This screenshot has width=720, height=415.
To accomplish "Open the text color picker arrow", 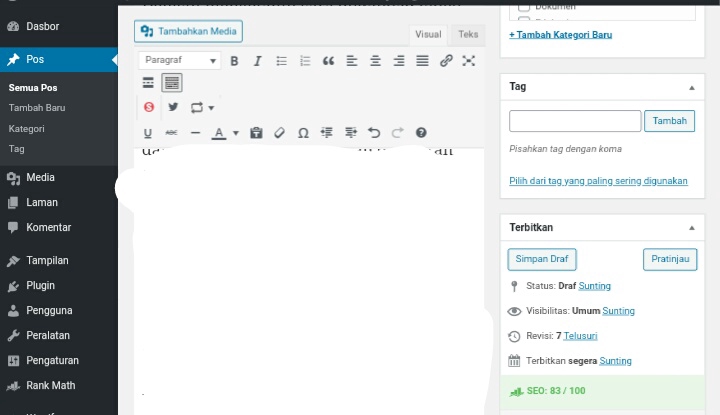I will click(x=236, y=134).
